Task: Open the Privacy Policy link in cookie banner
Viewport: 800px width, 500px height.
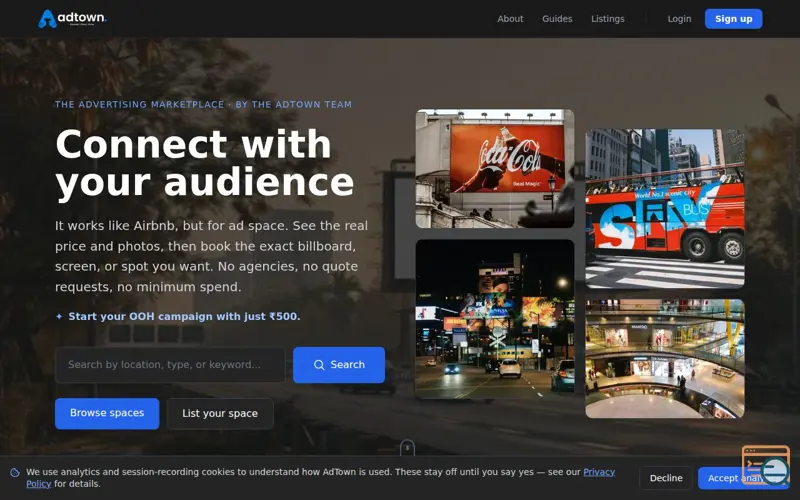Action: pyautogui.click(x=599, y=472)
